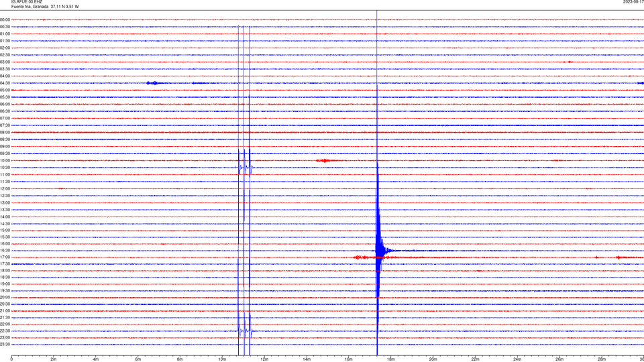The image size is (644, 362).
Task: Select the 06:00 time label
Action: [x=5, y=105]
